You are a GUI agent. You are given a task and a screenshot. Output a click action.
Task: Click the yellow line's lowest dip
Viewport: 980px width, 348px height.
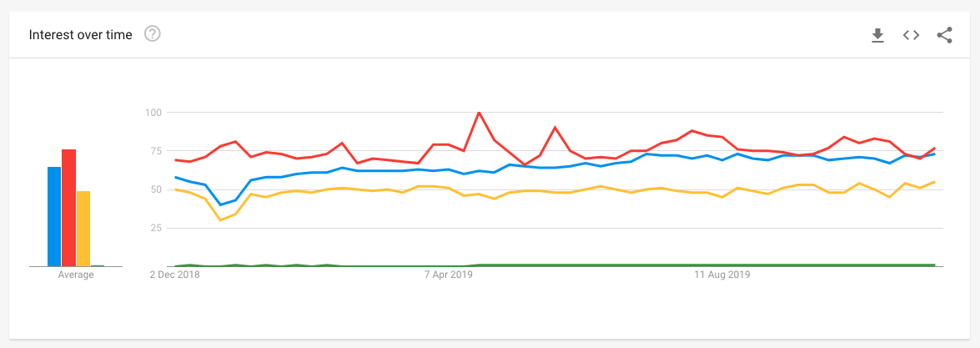point(220,220)
